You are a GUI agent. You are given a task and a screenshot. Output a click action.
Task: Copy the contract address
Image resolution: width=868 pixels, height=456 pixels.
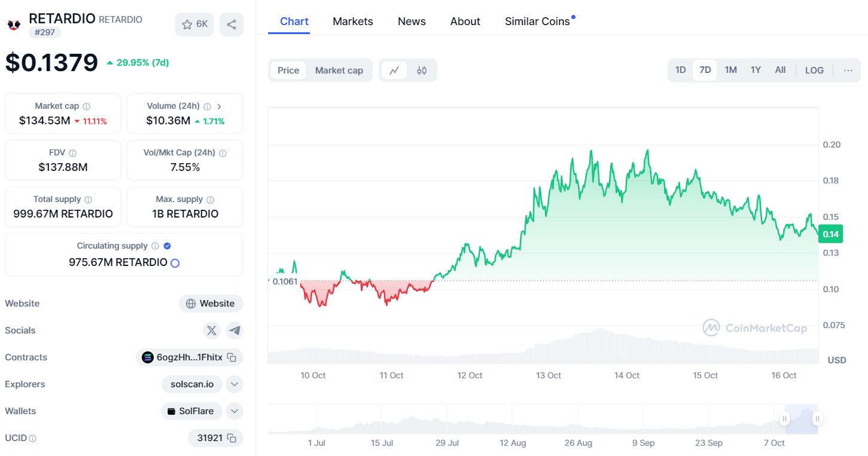click(x=232, y=357)
